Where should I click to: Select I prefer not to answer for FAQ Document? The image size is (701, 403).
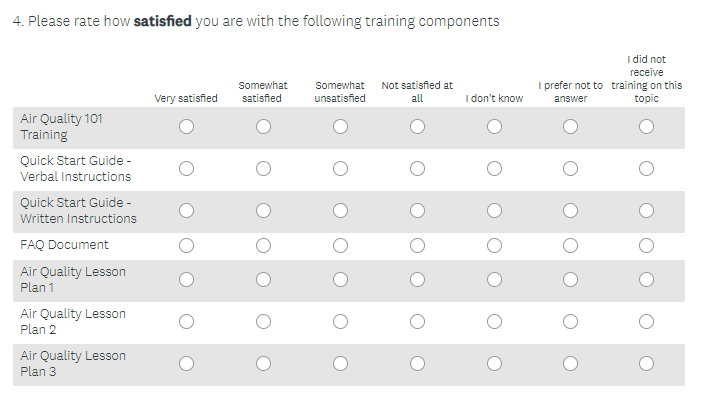[570, 246]
